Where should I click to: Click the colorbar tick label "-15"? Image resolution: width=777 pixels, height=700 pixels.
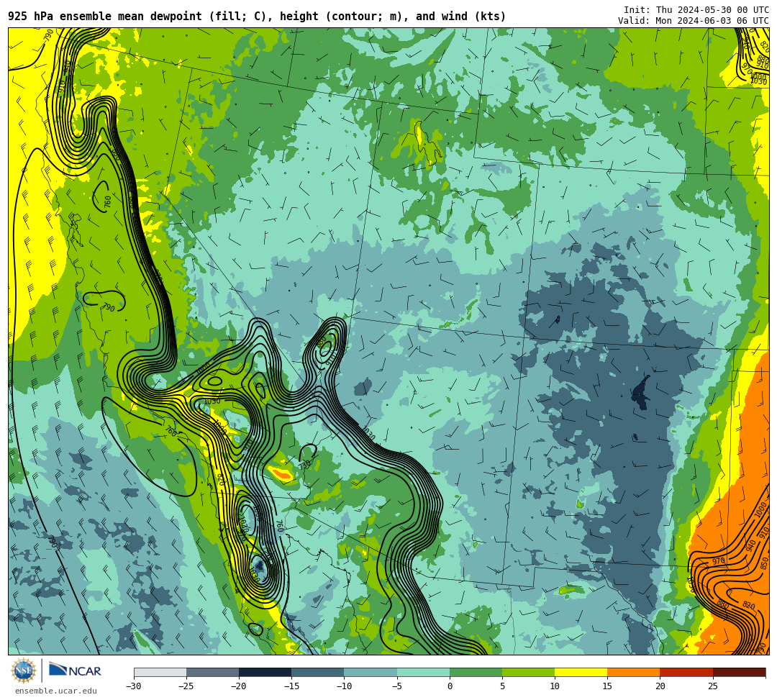pos(291,686)
